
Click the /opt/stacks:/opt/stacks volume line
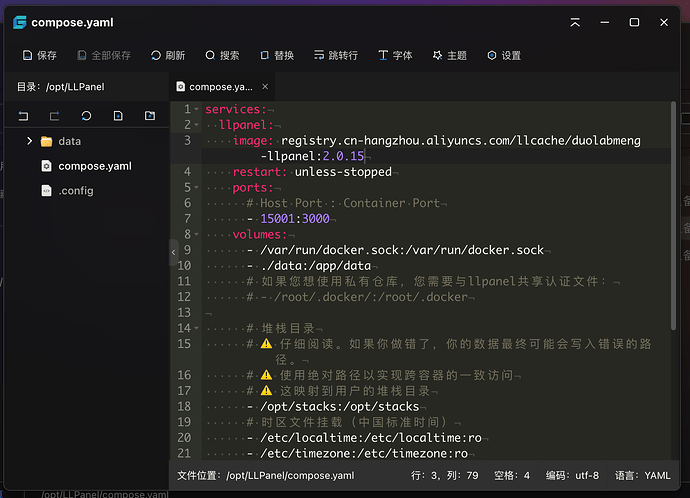339,406
